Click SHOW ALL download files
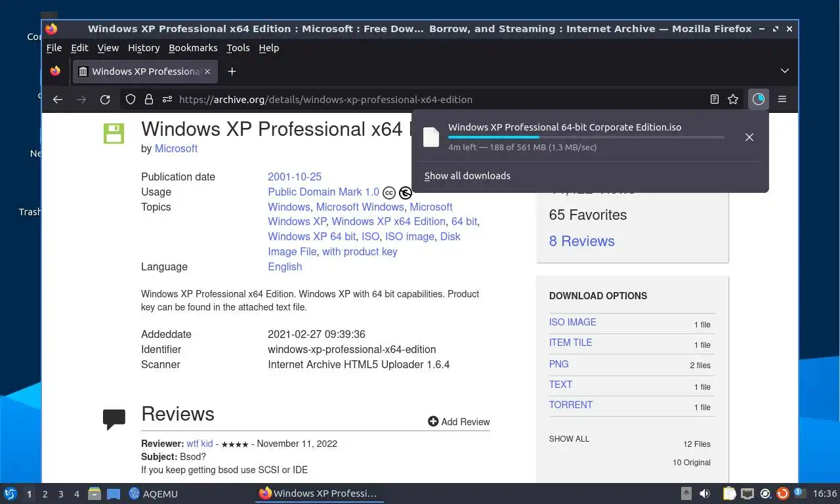 coord(569,439)
